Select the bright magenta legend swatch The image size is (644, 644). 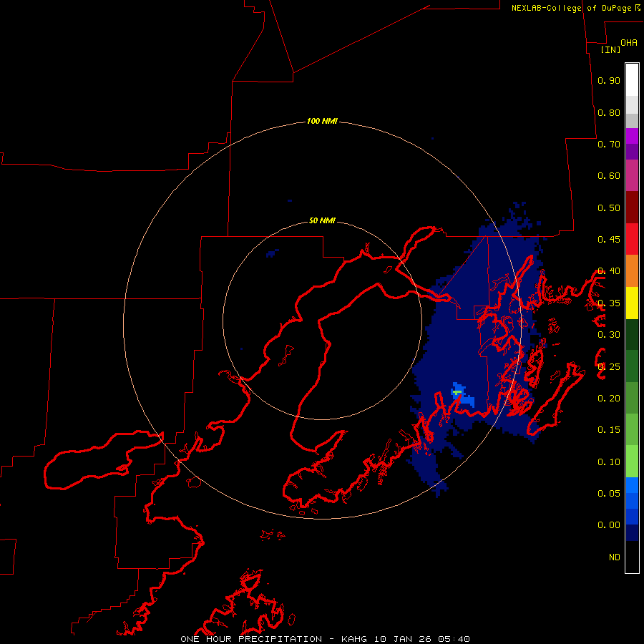point(632,136)
